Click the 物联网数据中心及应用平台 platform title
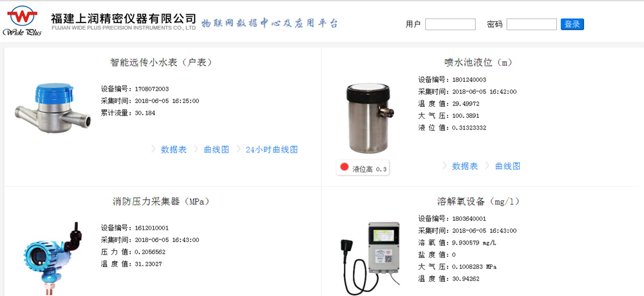Image resolution: width=644 pixels, height=296 pixels. tap(269, 23)
